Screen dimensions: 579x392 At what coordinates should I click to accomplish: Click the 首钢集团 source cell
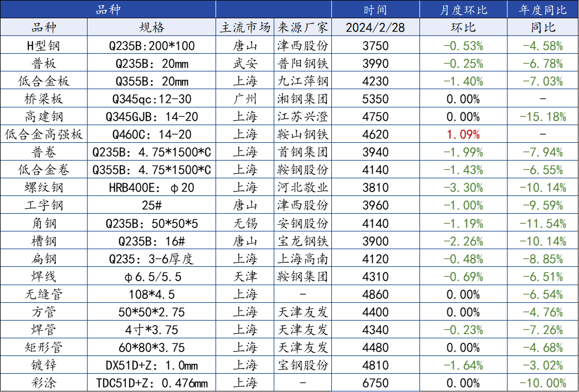303,152
